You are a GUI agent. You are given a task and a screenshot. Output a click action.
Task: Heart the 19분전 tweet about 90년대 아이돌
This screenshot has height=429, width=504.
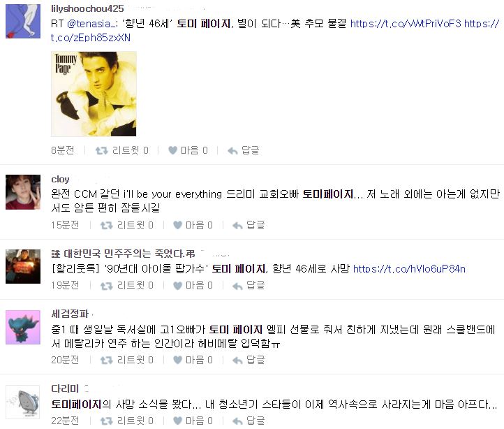(x=178, y=286)
